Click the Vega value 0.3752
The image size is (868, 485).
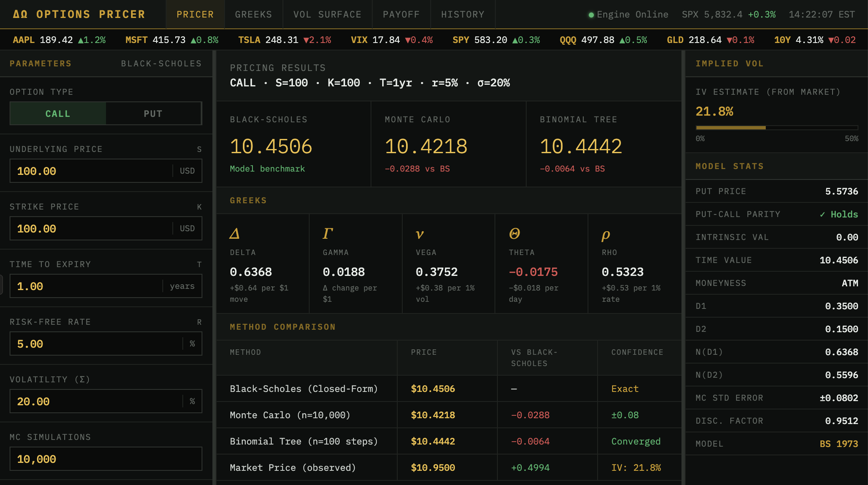[x=437, y=272]
